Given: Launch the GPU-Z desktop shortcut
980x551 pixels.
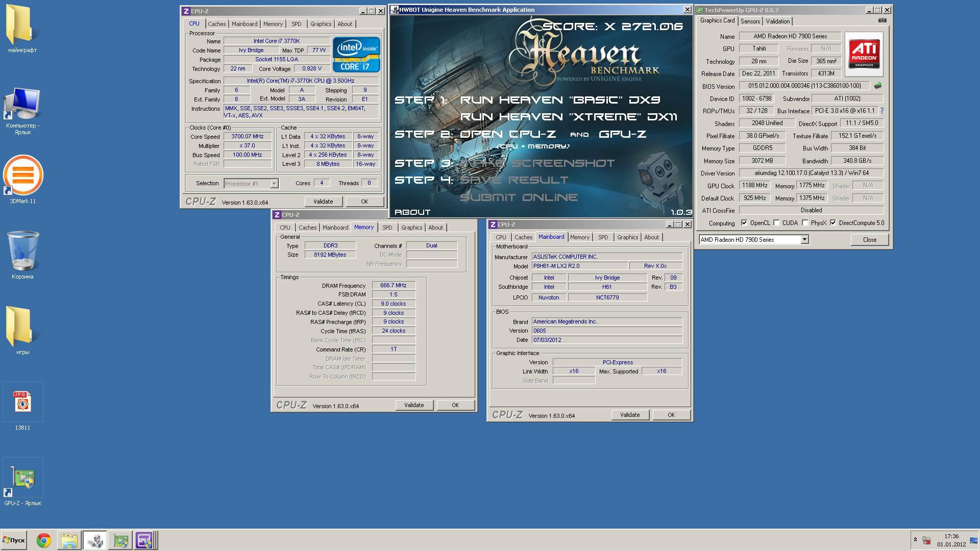Looking at the screenshot, I should [x=22, y=482].
